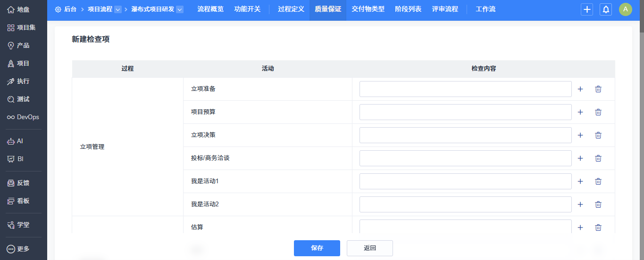This screenshot has height=260, width=644.
Task: Open DevOps from the sidebar
Action: pos(23,117)
